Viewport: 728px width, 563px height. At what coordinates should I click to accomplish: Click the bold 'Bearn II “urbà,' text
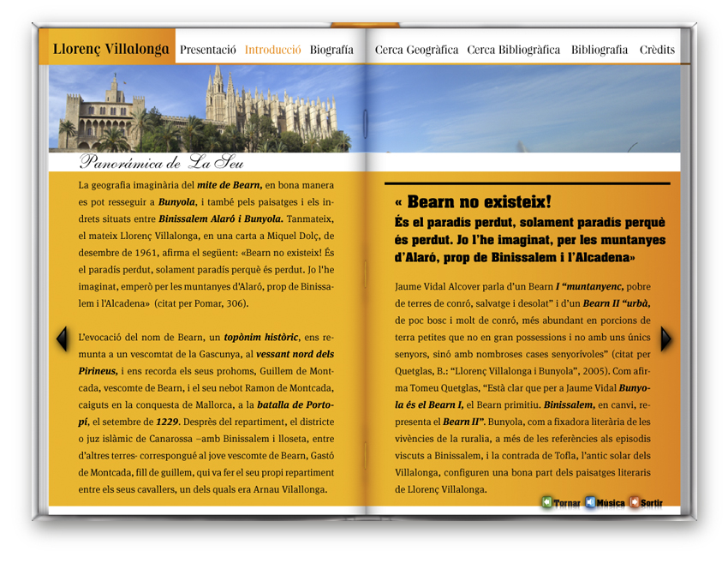coord(617,303)
